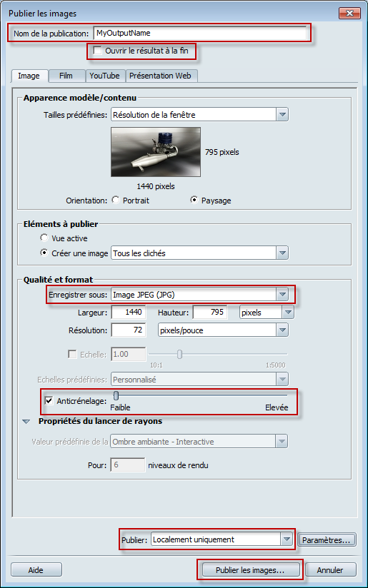Image resolution: width=368 pixels, height=588 pixels.
Task: Click the Nom de la publication field
Action: click(x=200, y=33)
